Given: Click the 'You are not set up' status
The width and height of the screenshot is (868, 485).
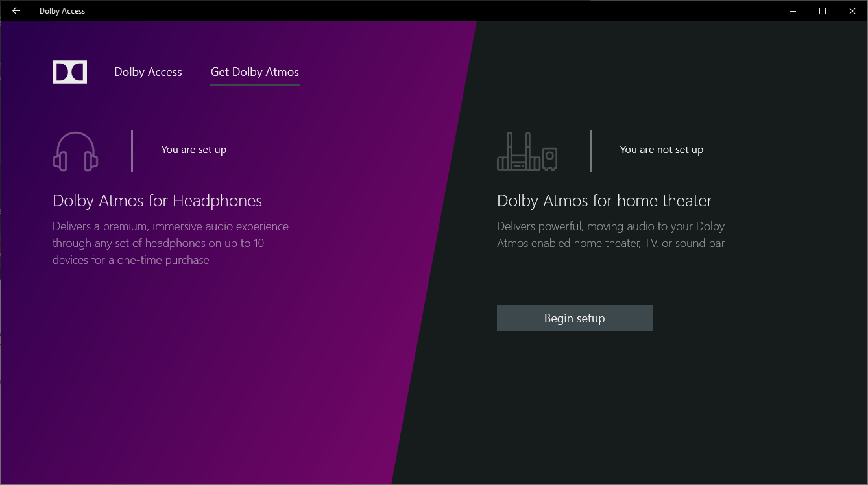Looking at the screenshot, I should click(662, 150).
